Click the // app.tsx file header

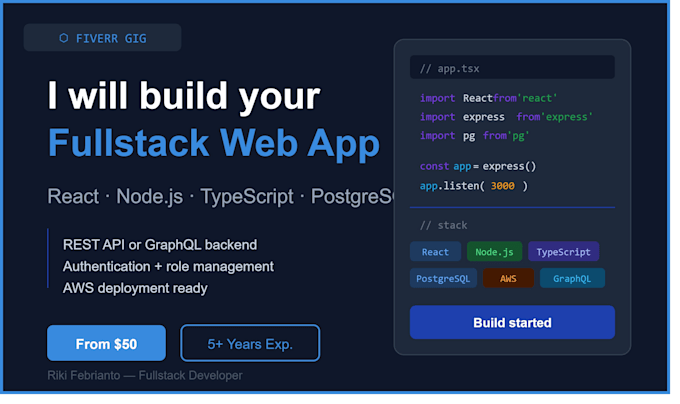[x=512, y=68]
